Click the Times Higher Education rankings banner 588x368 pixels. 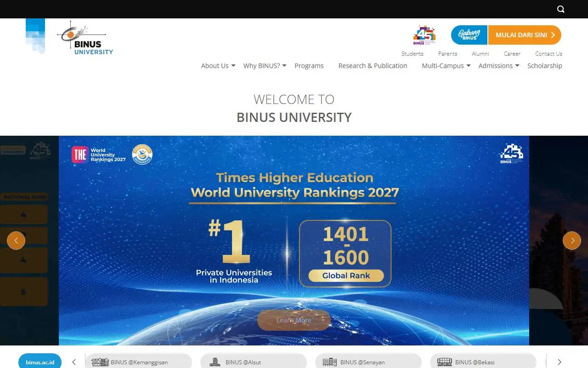(x=294, y=240)
